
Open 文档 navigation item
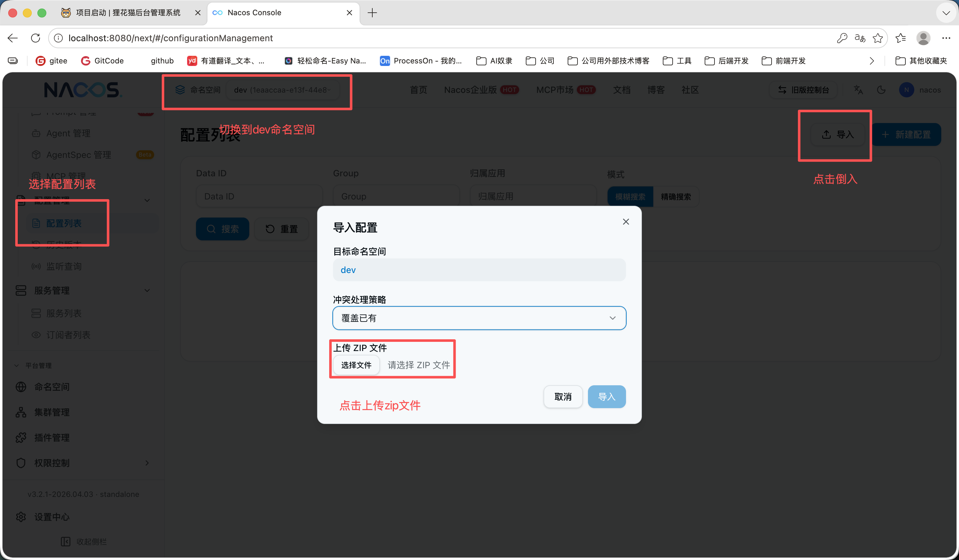(x=622, y=90)
